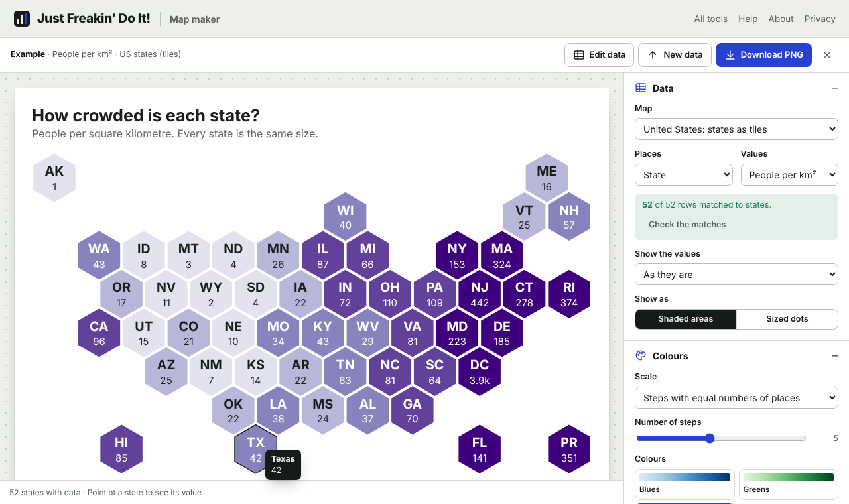The image size is (849, 504).
Task: Click the Colours palette icon
Action: tap(641, 355)
